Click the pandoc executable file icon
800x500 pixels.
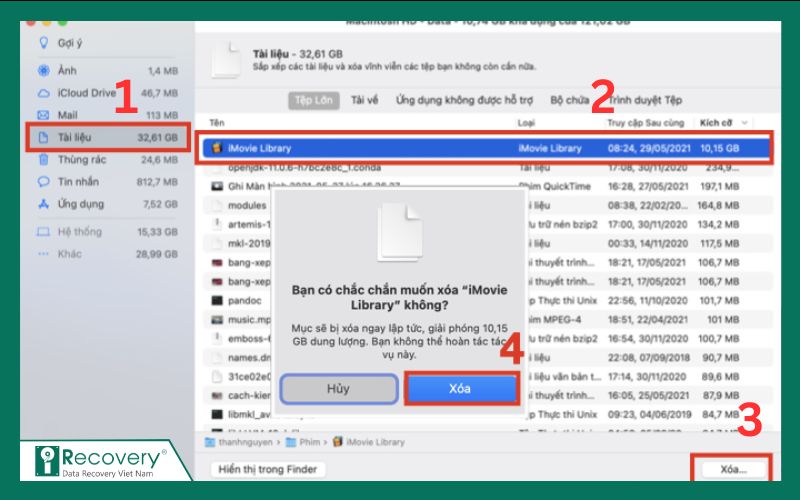[x=217, y=301]
